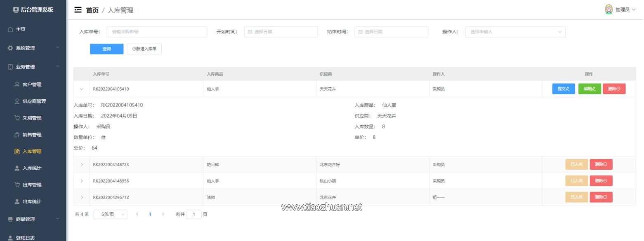Screen dimensions: 644x241
Task: Open the 5条/页 page size dropdown
Action: 111,214
